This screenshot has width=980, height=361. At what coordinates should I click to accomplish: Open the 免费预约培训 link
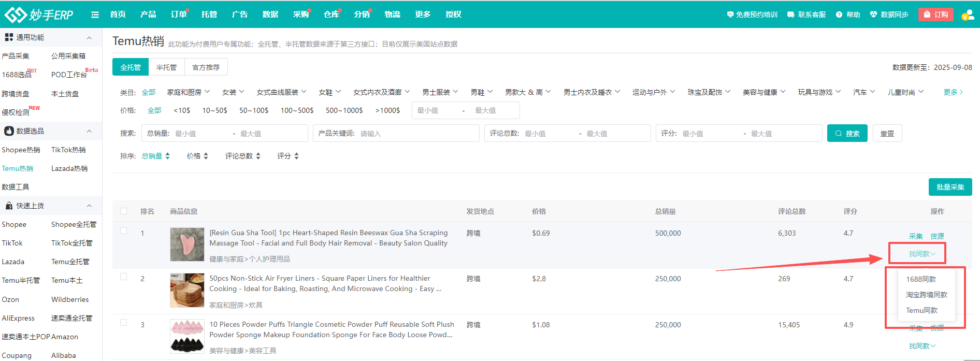point(752,15)
